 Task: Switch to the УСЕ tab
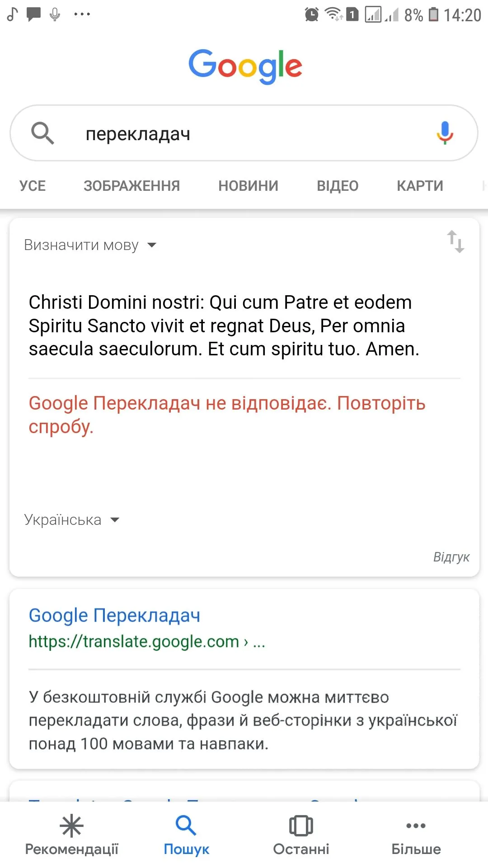click(x=33, y=186)
